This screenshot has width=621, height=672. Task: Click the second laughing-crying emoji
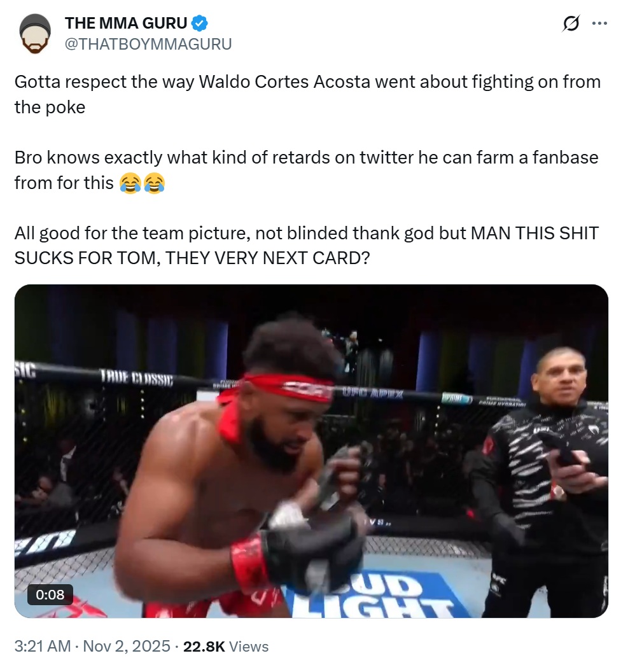154,183
